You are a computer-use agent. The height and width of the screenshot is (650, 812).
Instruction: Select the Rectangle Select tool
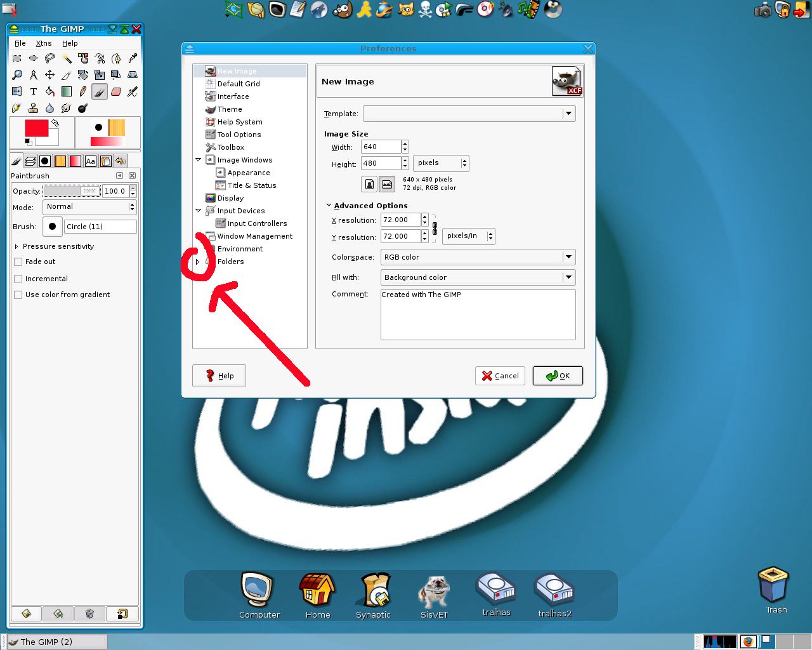point(17,58)
